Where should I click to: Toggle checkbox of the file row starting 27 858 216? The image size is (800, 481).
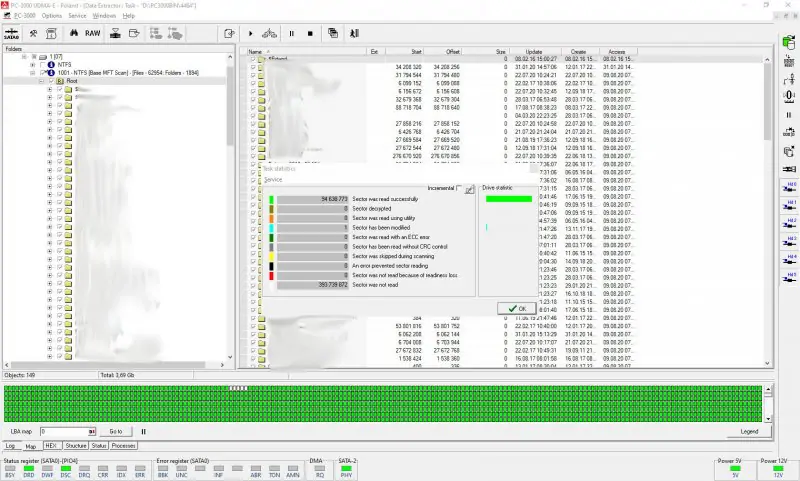click(253, 123)
